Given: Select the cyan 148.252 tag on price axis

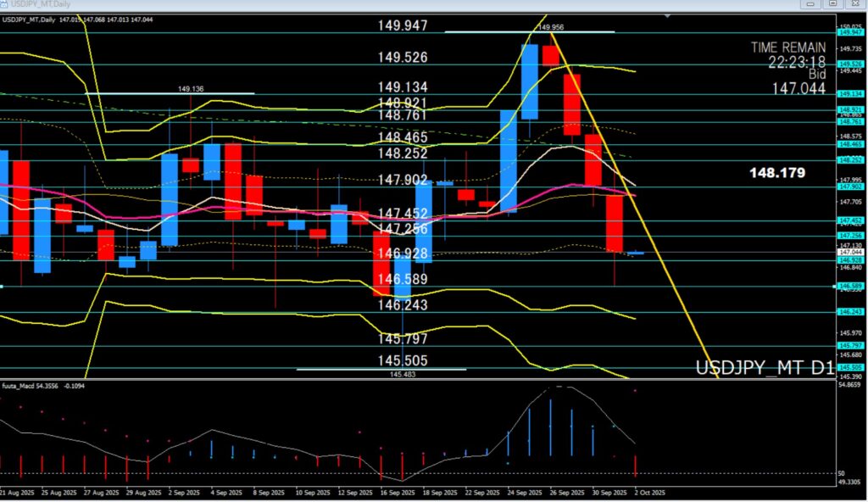Looking at the screenshot, I should pos(850,159).
